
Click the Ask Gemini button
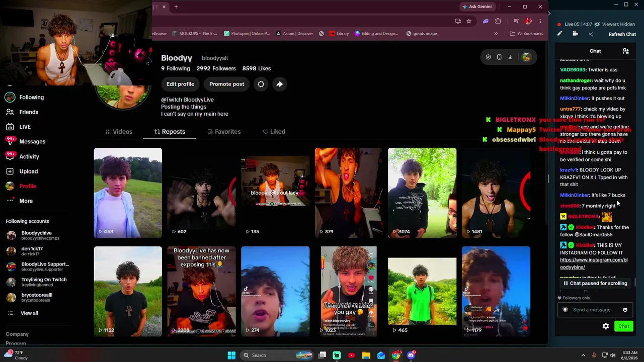tap(476, 7)
